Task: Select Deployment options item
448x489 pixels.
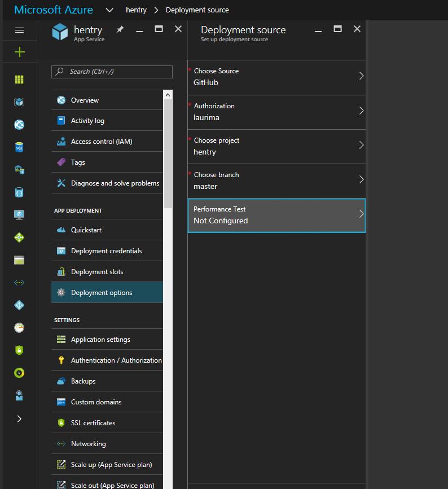Action: point(107,293)
